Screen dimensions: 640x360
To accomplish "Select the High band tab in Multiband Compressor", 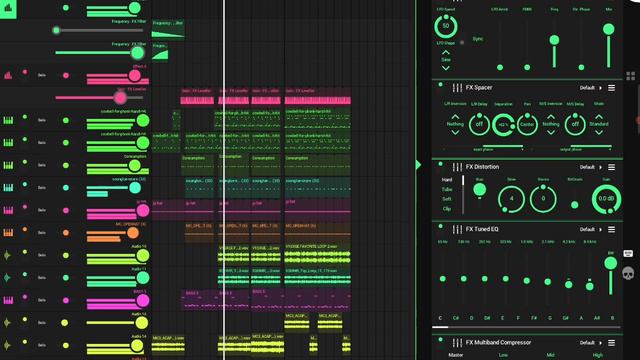I will click(598, 355).
